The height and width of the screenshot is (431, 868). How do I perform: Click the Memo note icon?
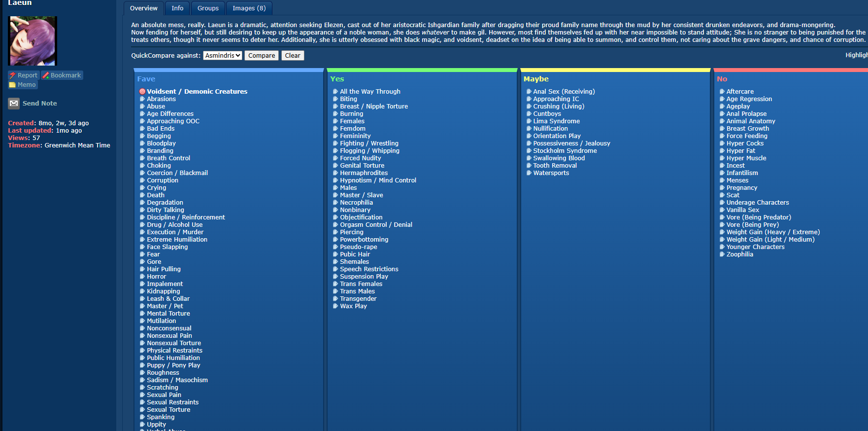tap(12, 85)
